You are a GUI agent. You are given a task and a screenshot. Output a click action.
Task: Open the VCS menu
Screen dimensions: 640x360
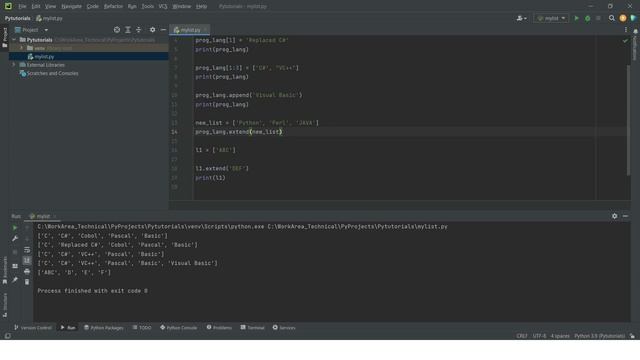point(163,7)
